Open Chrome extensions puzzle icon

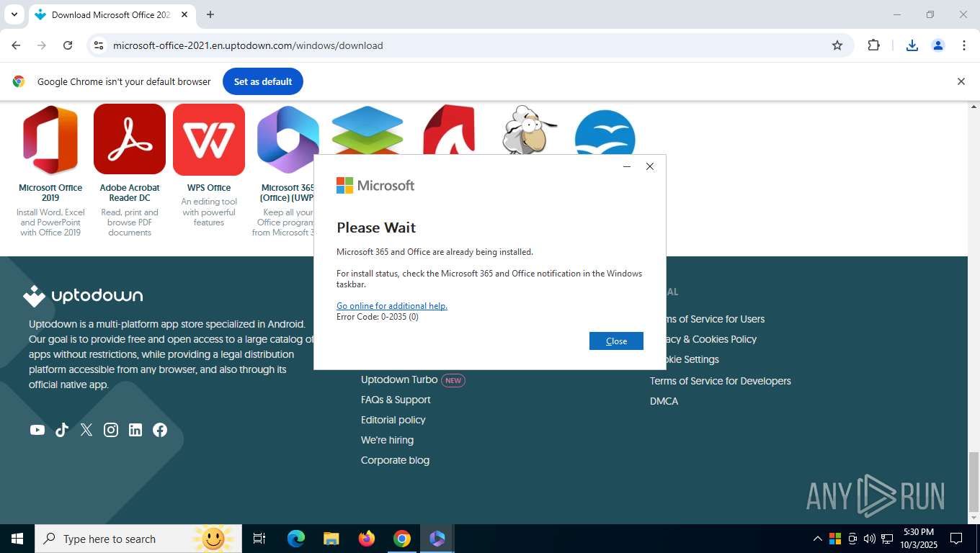point(873,45)
